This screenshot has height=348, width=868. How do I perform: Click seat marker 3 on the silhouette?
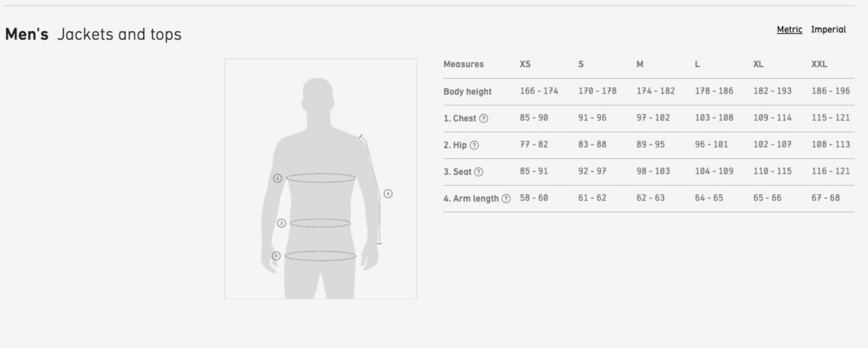pos(276,256)
